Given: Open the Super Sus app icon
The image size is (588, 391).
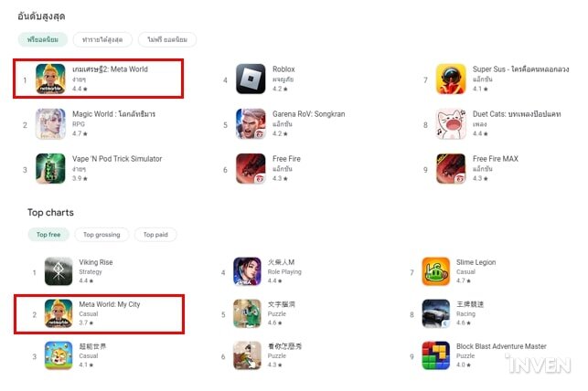Looking at the screenshot, I should [451, 79].
